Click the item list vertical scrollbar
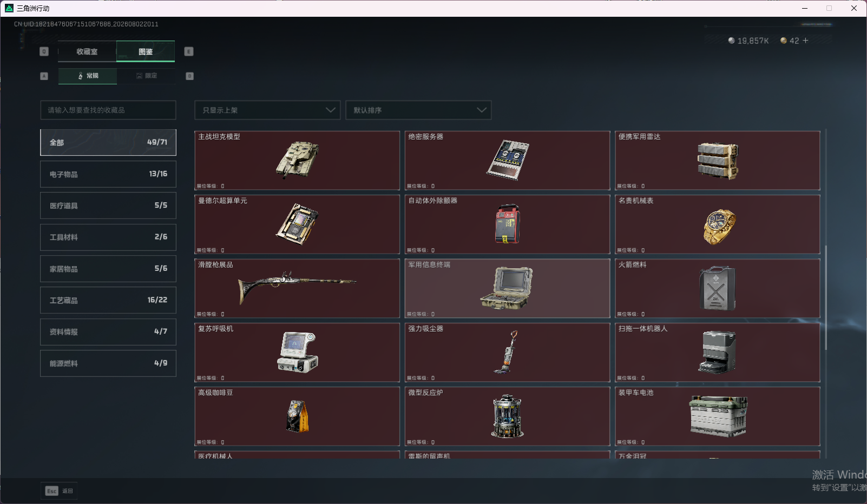Image resolution: width=867 pixels, height=504 pixels. [x=826, y=297]
